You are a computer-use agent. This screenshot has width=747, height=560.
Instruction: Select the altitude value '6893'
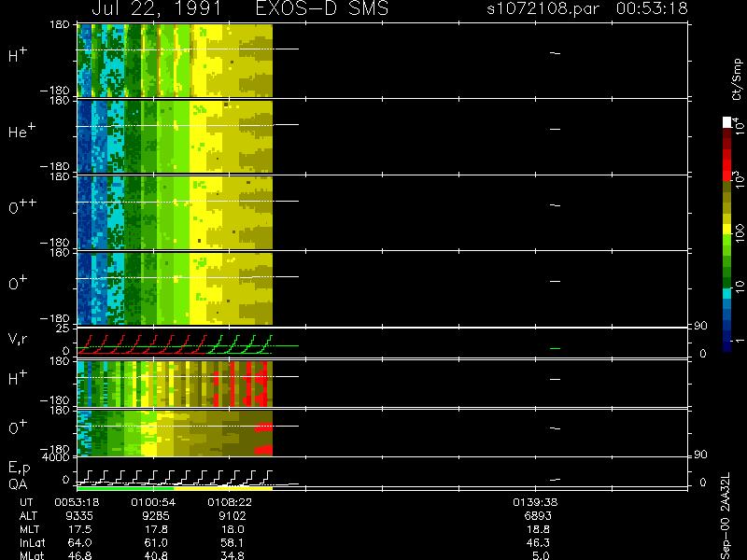click(x=538, y=516)
